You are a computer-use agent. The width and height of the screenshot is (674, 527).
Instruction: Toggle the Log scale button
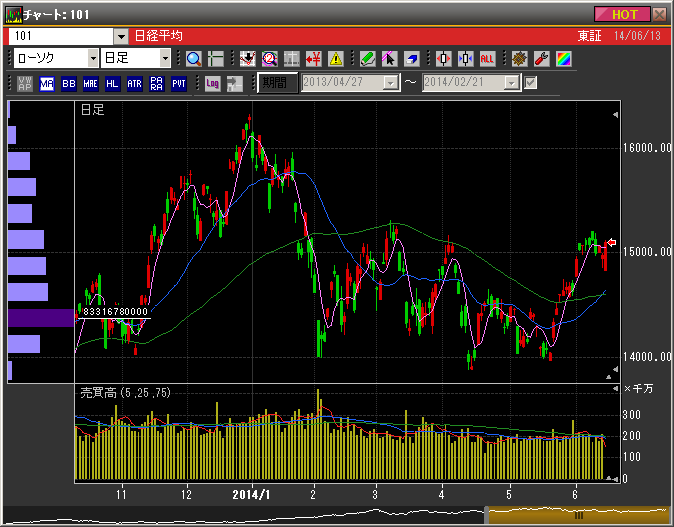pyautogui.click(x=212, y=83)
